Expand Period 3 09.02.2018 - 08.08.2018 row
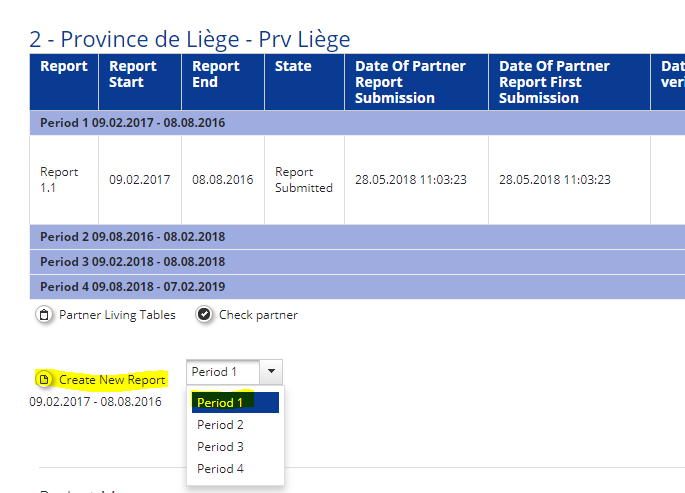This screenshot has height=493, width=685. (x=132, y=262)
